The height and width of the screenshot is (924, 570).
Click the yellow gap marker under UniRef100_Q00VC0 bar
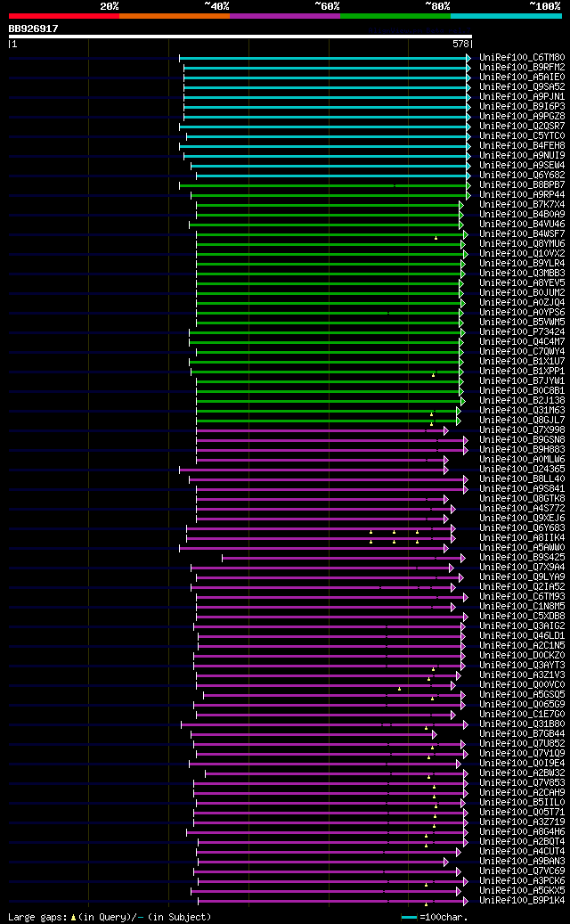click(x=399, y=688)
